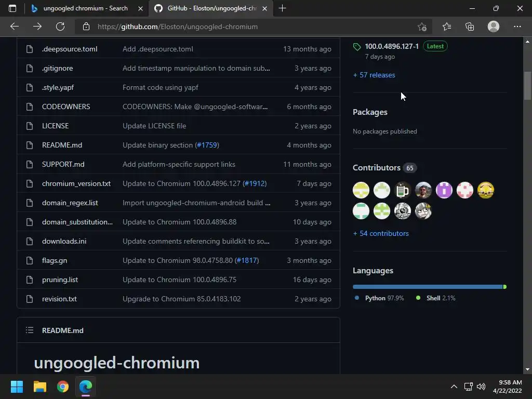
Task: Open the domain_regex.list file
Action: (x=70, y=203)
